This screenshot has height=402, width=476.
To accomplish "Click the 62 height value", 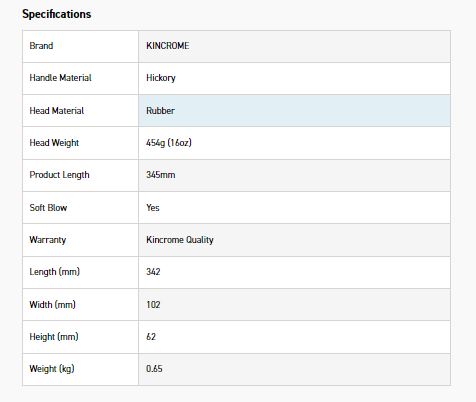I will click(x=151, y=336).
